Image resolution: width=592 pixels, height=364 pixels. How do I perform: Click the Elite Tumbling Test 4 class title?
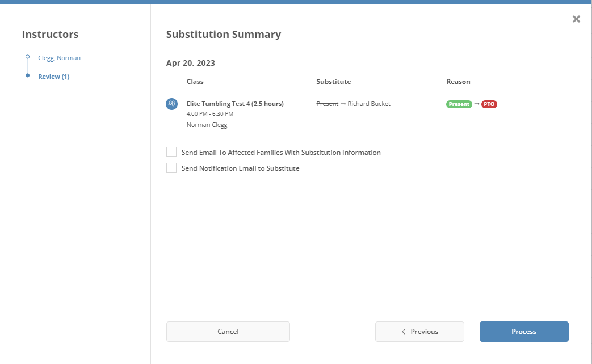235,104
